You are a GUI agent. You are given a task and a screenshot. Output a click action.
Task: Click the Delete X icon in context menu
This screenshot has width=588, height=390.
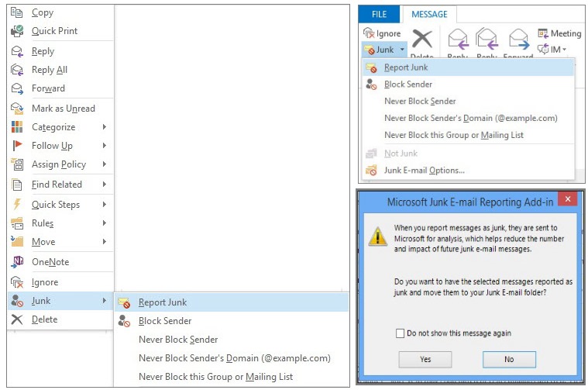[17, 319]
